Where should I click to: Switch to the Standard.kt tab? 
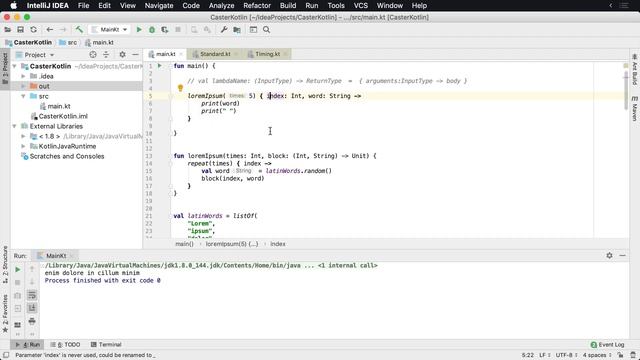coord(215,54)
